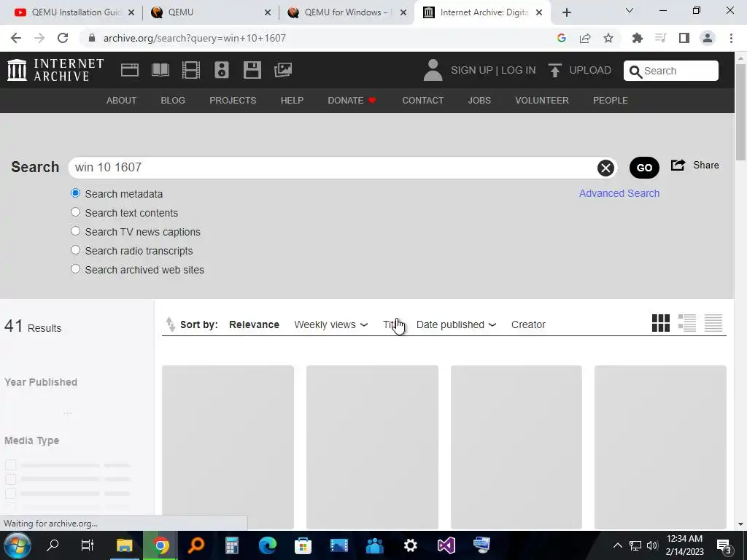Reload the page
The width and height of the screenshot is (747, 560).
63,38
